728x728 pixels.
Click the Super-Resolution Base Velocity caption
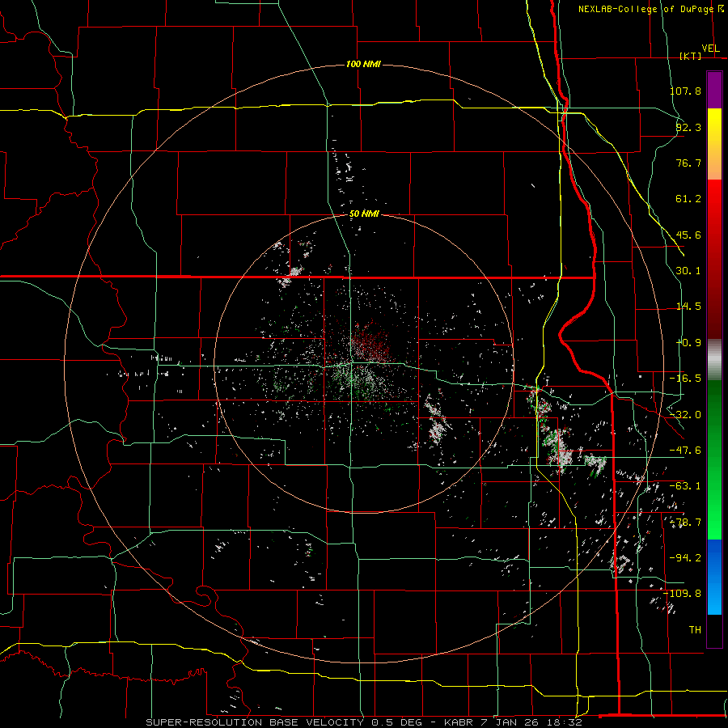pyautogui.click(x=363, y=722)
